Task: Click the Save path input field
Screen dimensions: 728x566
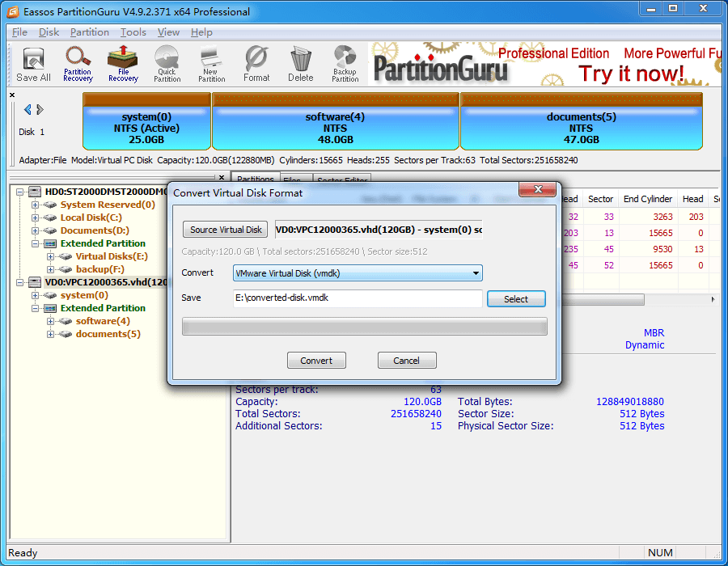Action: (x=358, y=298)
